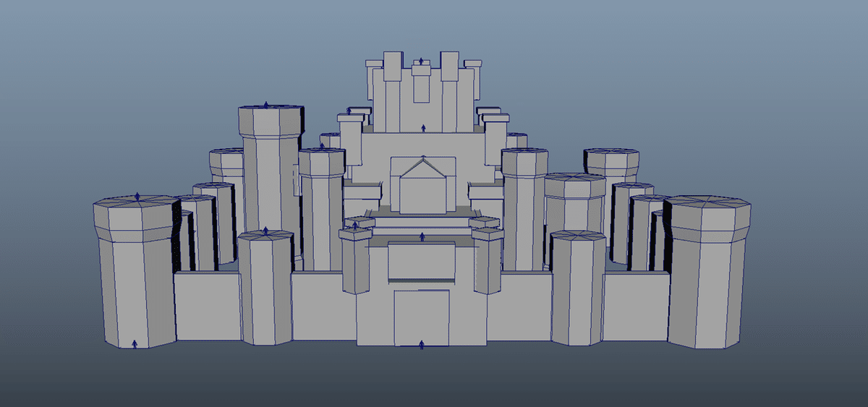Select the front wall segment beside the left corner tower
This screenshot has width=868, height=407.
[208, 307]
